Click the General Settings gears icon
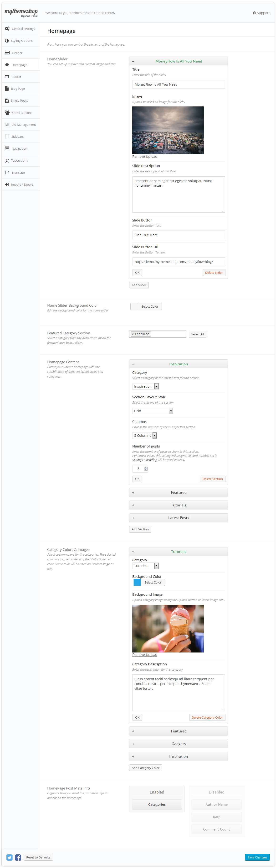Image resolution: width=276 pixels, height=868 pixels. click(7, 29)
